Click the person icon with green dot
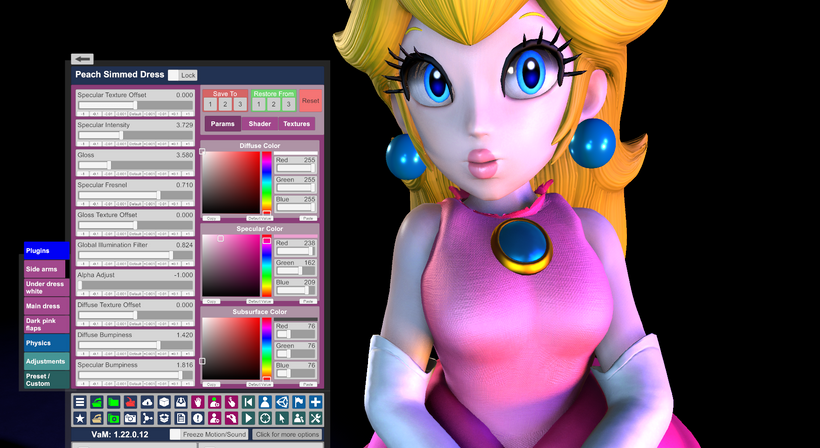Viewport: 820px width, 448px height. click(x=214, y=402)
